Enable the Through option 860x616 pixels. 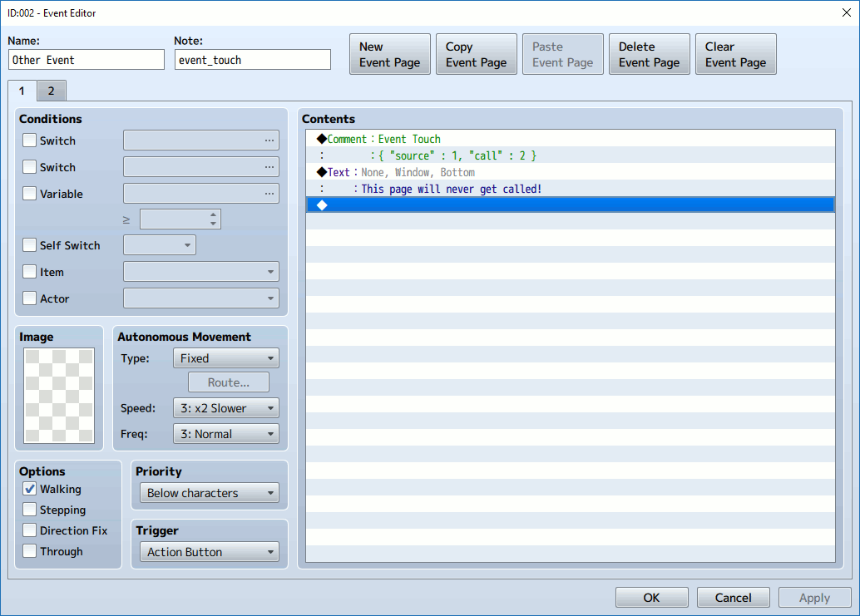point(30,551)
